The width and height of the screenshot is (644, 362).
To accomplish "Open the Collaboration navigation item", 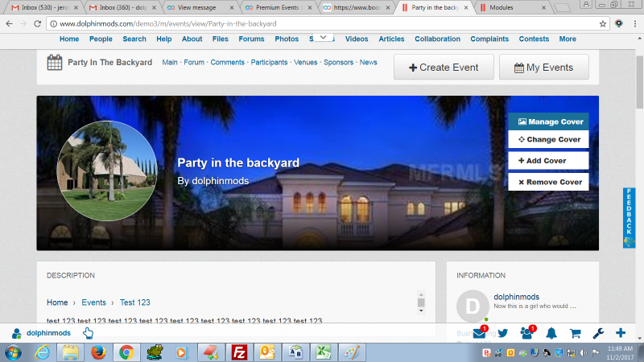I will (x=437, y=39).
